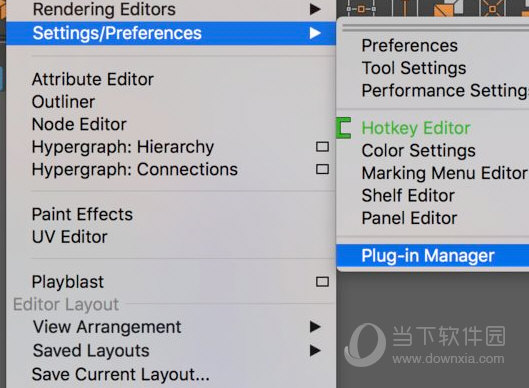Expand the Saved Layouts submenu arrow
Viewport: 529px width, 388px height.
315,351
